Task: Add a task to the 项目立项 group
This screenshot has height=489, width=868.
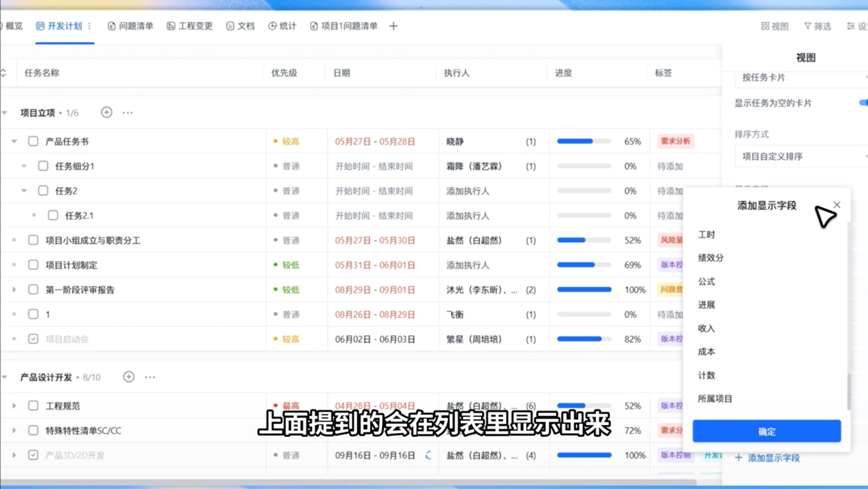Action: point(107,113)
